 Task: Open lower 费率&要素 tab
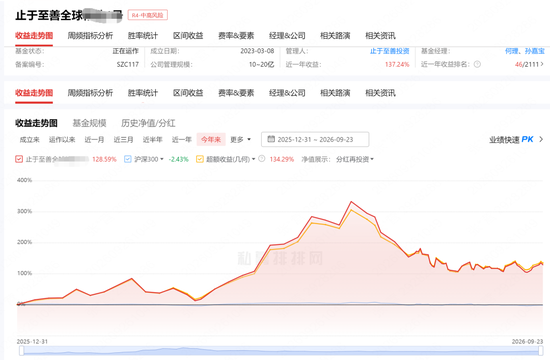tap(236, 93)
